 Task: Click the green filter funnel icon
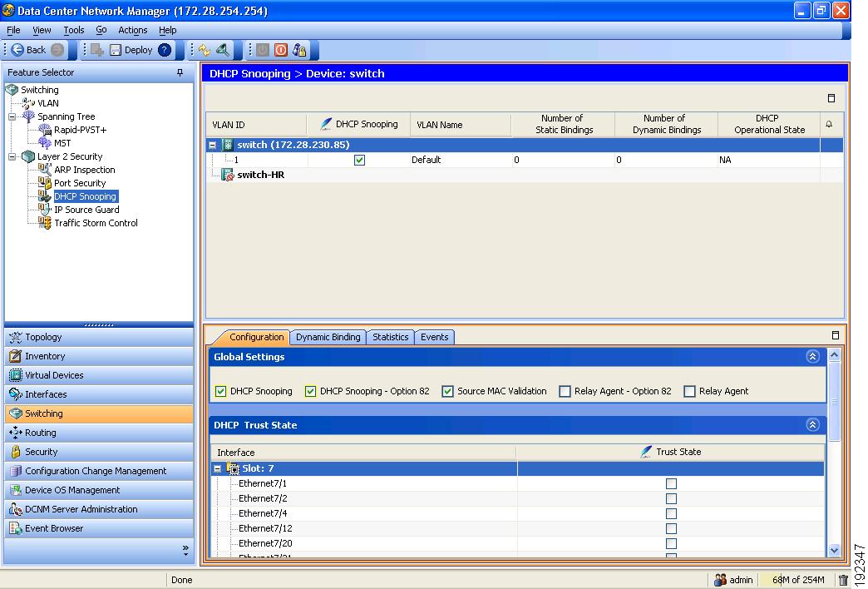click(224, 50)
